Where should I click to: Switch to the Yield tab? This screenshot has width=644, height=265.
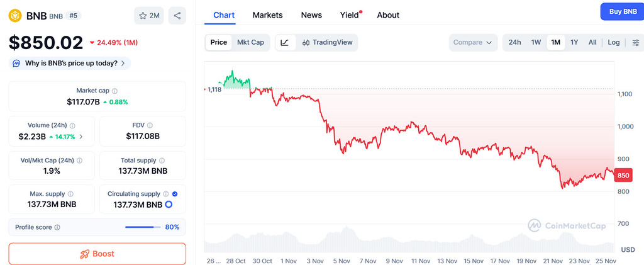pos(349,15)
